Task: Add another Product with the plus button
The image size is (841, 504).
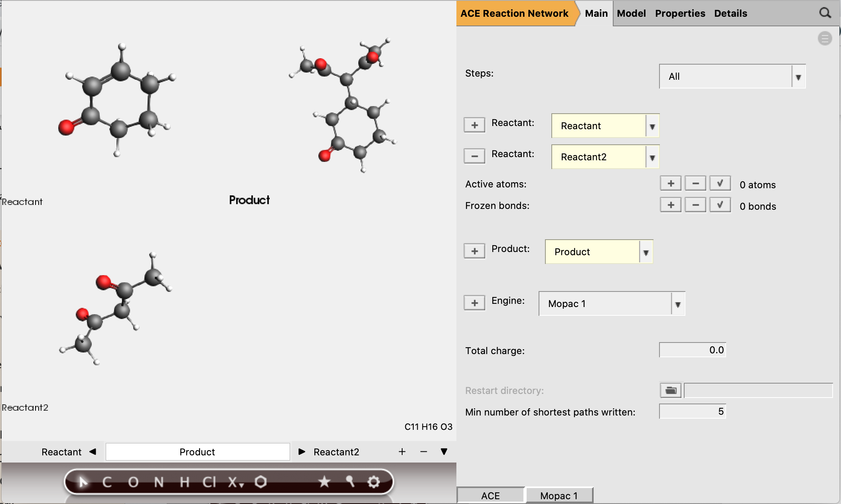Action: (x=474, y=251)
